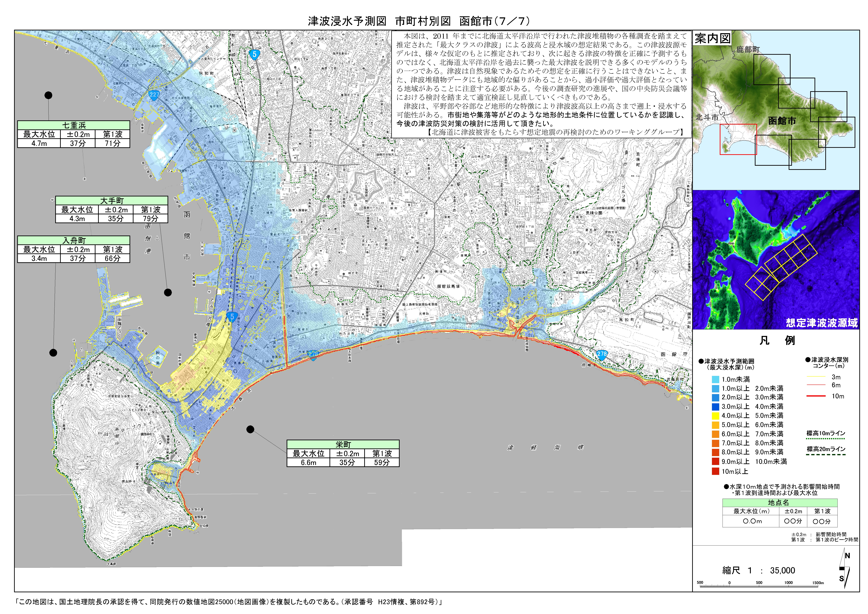Click the red rectangle in the 案内図 guide map

pyautogui.click(x=738, y=139)
